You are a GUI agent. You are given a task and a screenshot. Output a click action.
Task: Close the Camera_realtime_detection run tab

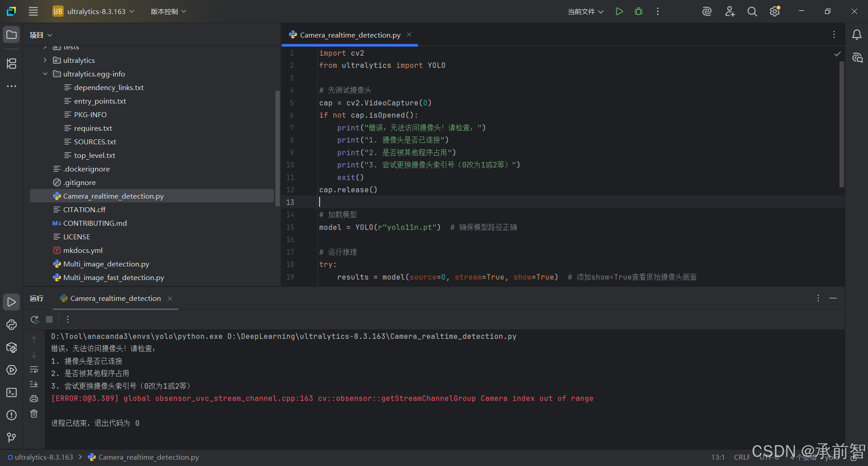coord(170,298)
